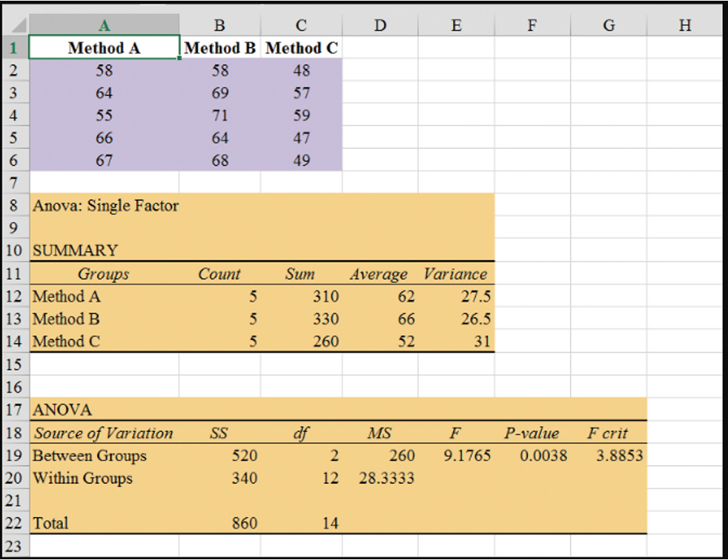Select column header E
This screenshot has height=560, width=728.
[456, 24]
